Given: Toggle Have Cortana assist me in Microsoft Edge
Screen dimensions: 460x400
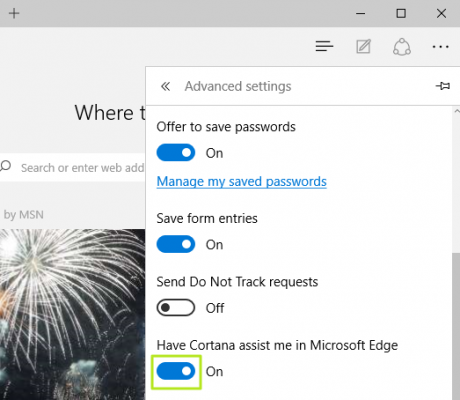Looking at the screenshot, I should [176, 371].
